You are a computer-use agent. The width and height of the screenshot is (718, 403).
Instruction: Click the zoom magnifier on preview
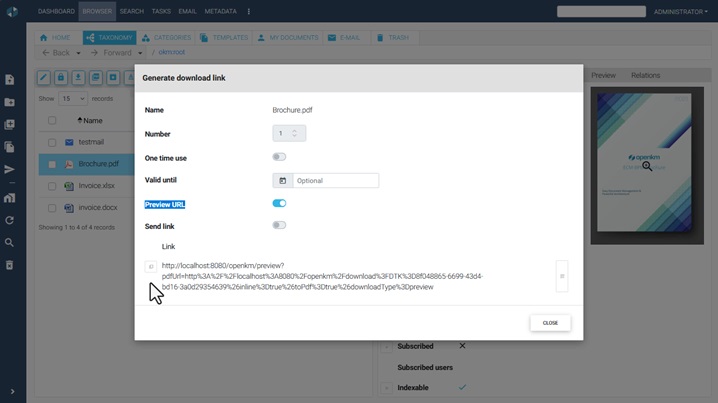point(647,166)
